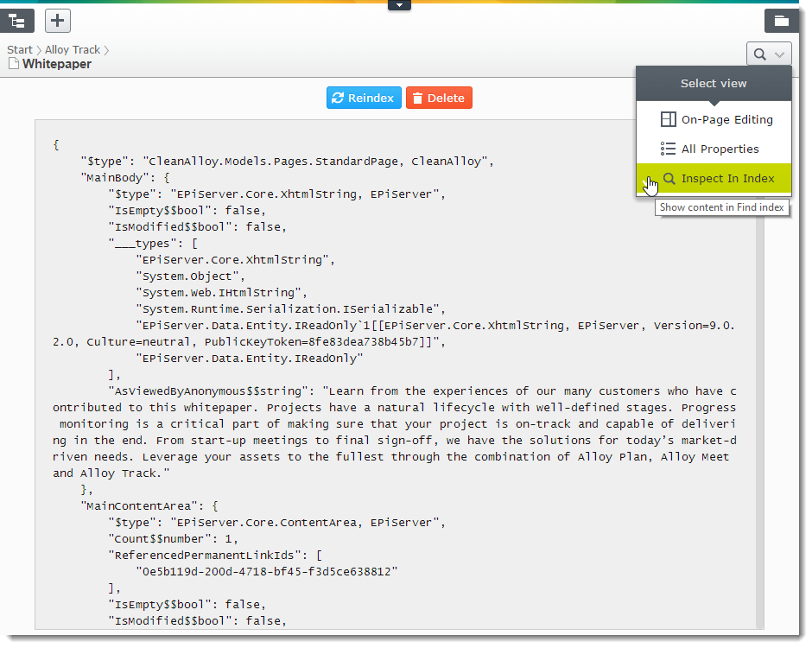The height and width of the screenshot is (648, 812).
Task: Click the All Properties list icon
Action: (x=668, y=149)
